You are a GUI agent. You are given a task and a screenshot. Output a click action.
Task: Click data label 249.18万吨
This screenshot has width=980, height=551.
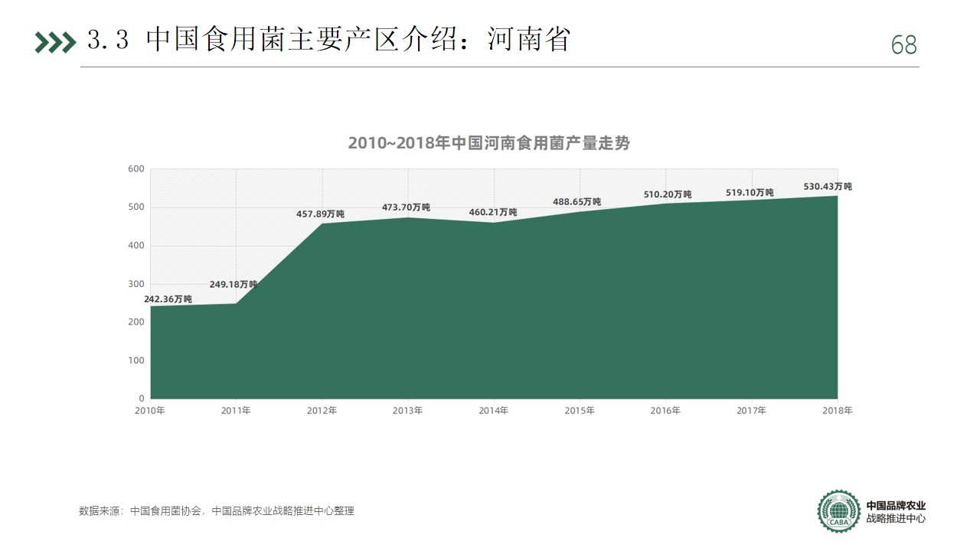[233, 284]
